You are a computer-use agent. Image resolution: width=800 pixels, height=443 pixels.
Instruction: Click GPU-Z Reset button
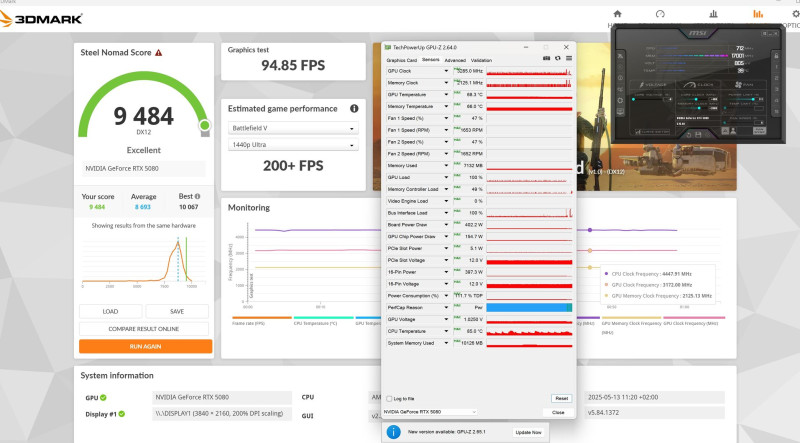(561, 398)
